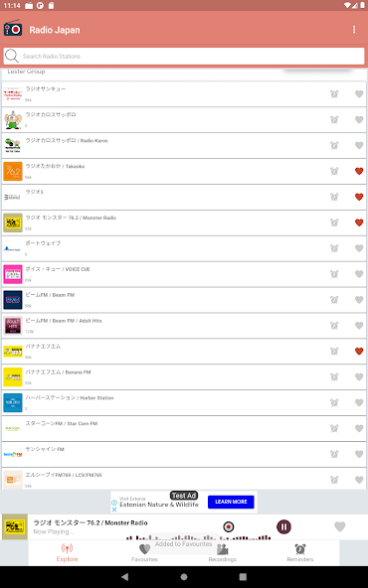Viewport: 368px width, 588px height.
Task: Unfavourite the Takaoka station heart
Action: click(x=359, y=171)
